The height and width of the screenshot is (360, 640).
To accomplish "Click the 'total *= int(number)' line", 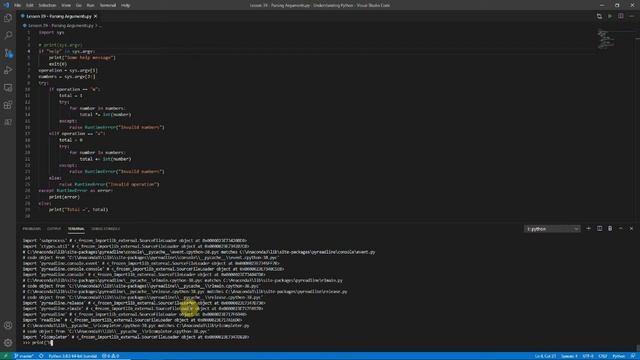I will (105, 115).
